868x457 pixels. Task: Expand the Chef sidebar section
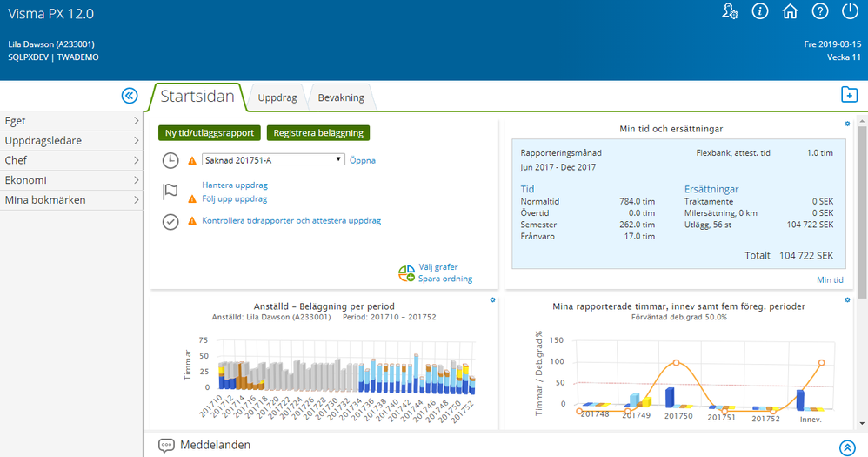[x=71, y=160]
